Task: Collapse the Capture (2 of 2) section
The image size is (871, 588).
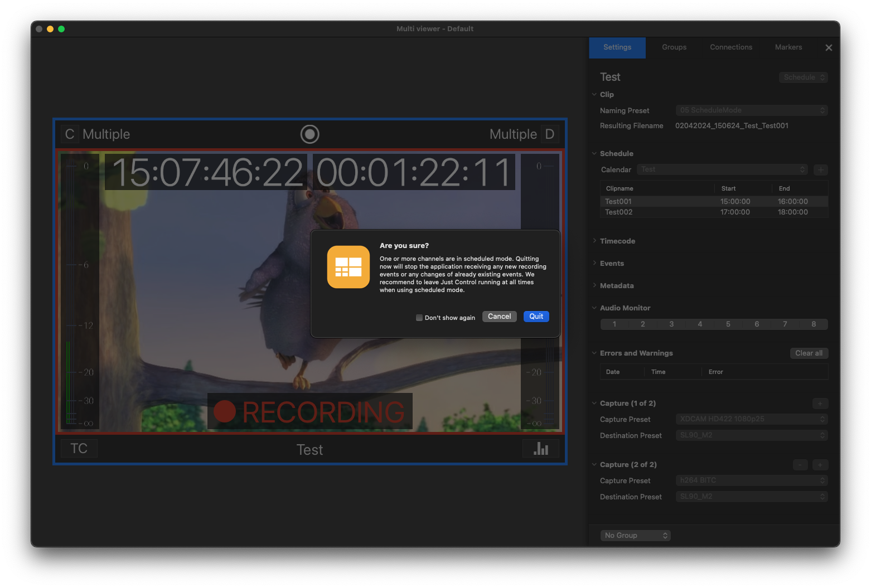Action: [x=594, y=465]
